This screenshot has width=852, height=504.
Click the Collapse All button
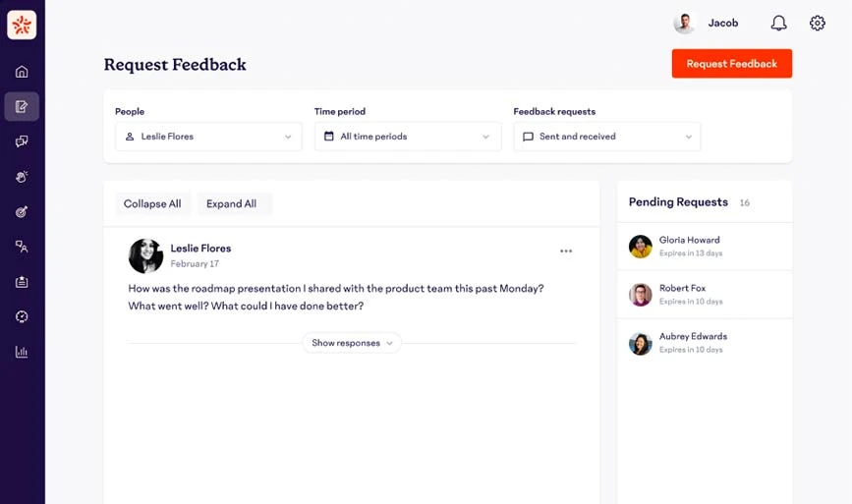(x=152, y=203)
